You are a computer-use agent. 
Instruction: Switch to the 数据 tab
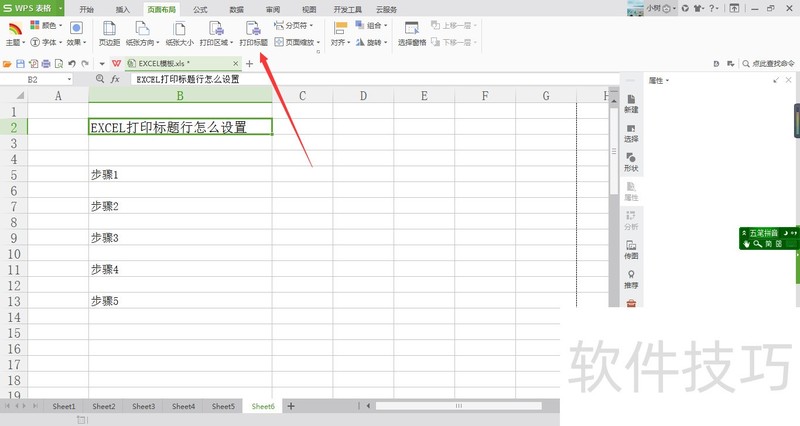(x=236, y=9)
